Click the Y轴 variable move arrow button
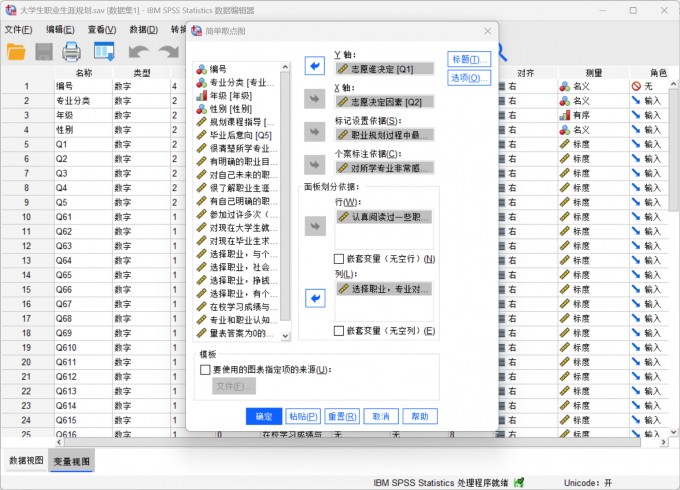The width and height of the screenshot is (680, 490). (x=315, y=66)
